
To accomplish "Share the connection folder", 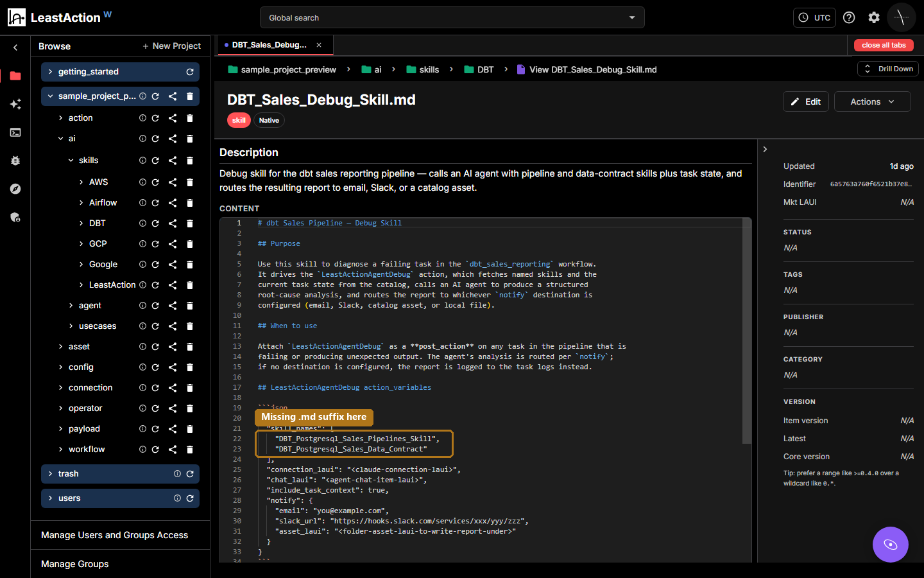I will click(173, 388).
